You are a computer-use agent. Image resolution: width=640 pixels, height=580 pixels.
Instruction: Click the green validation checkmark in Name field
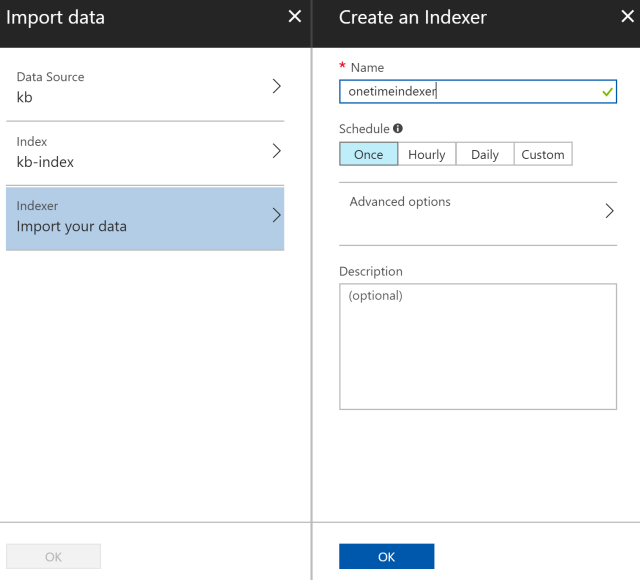click(607, 91)
